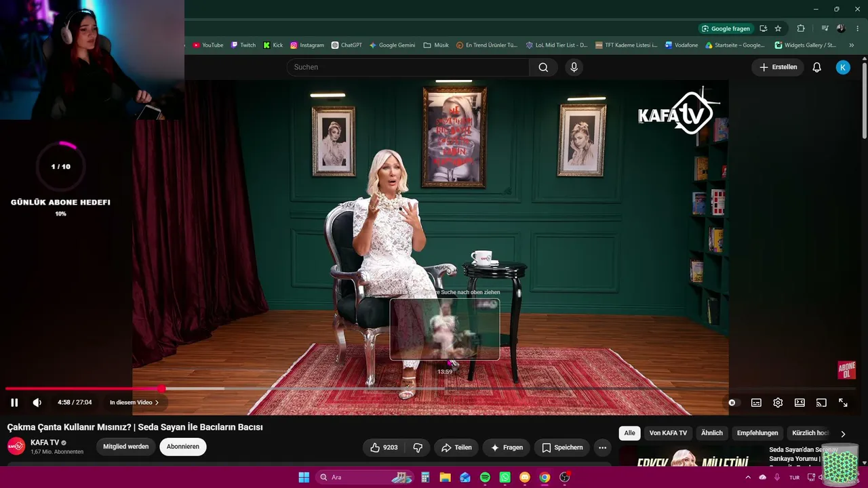Click the voice search microphone icon
Screen dimensions: 868x488
click(574, 67)
